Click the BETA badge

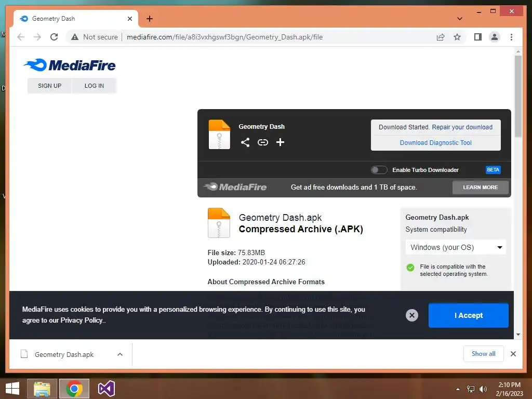point(493,170)
